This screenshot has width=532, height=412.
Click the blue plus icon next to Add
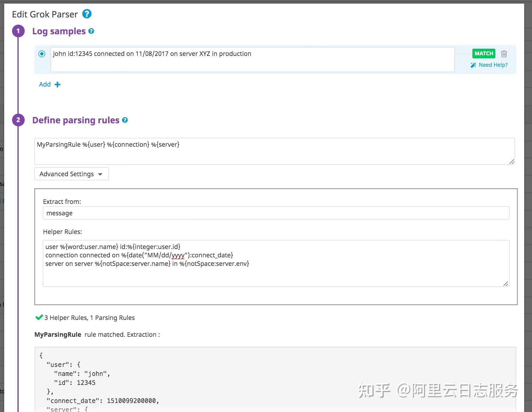pyautogui.click(x=58, y=85)
